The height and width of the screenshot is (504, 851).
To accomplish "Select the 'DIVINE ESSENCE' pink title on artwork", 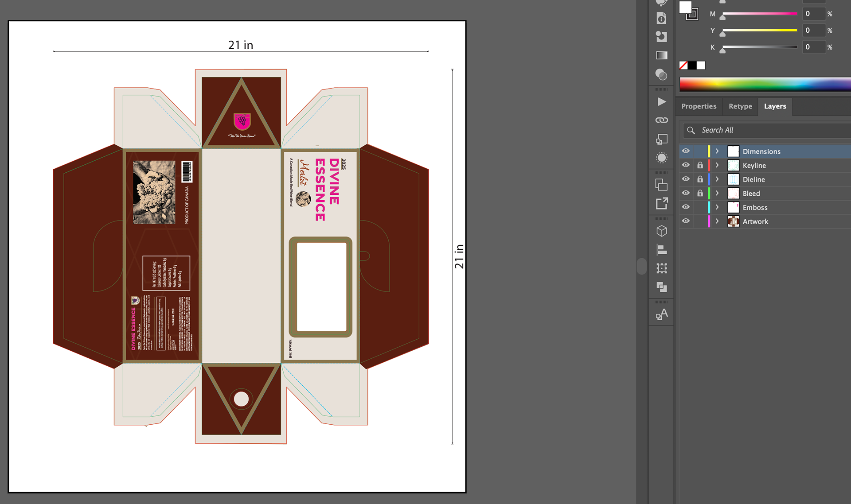I will [327, 190].
